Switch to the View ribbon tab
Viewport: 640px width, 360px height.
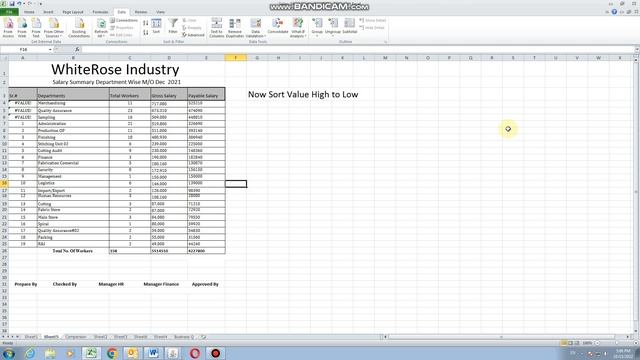pyautogui.click(x=161, y=12)
